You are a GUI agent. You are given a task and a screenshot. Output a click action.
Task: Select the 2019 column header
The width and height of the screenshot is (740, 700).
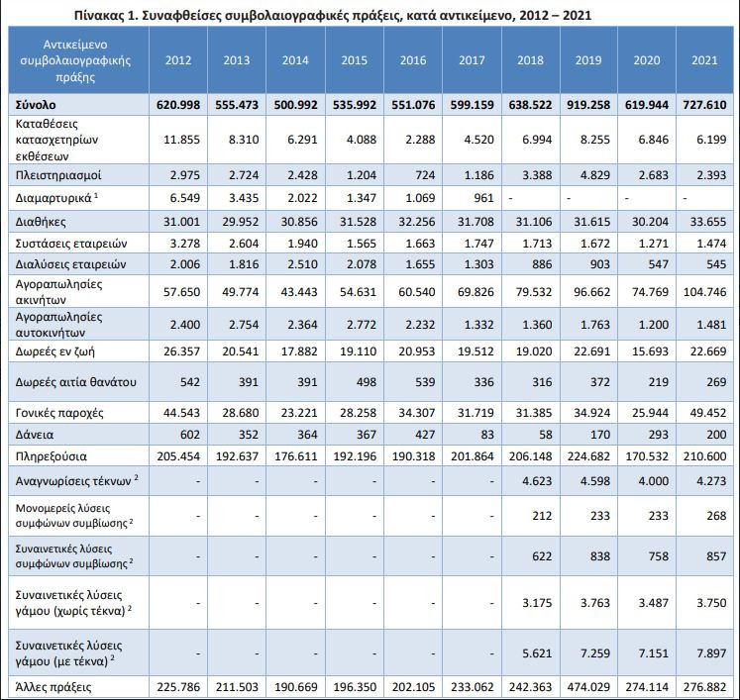click(x=588, y=60)
